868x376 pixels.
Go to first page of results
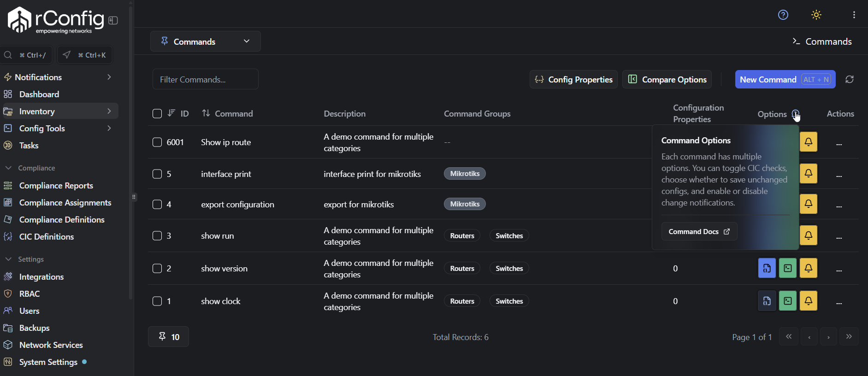coord(789,336)
